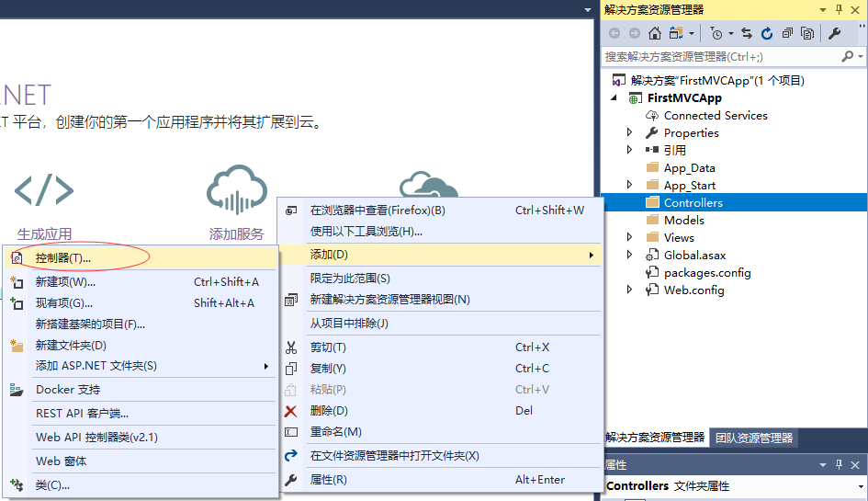Click the 添加服务 link on start page

click(x=236, y=233)
